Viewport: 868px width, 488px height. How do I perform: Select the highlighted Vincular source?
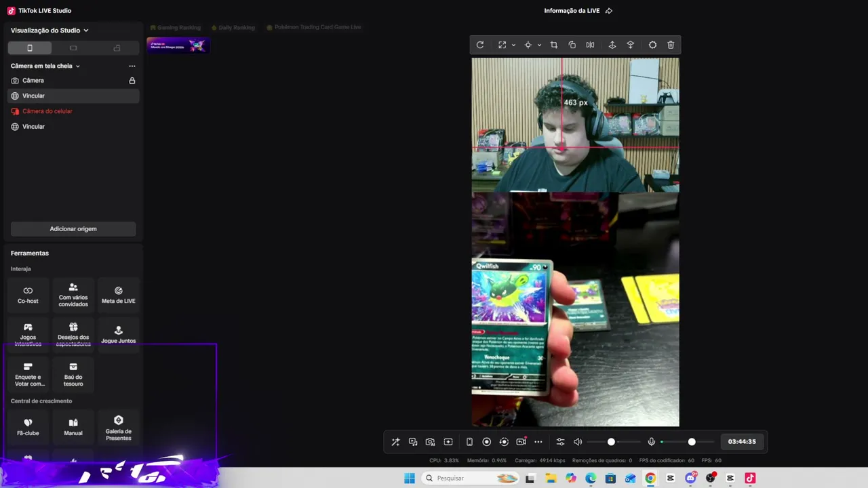click(x=73, y=96)
